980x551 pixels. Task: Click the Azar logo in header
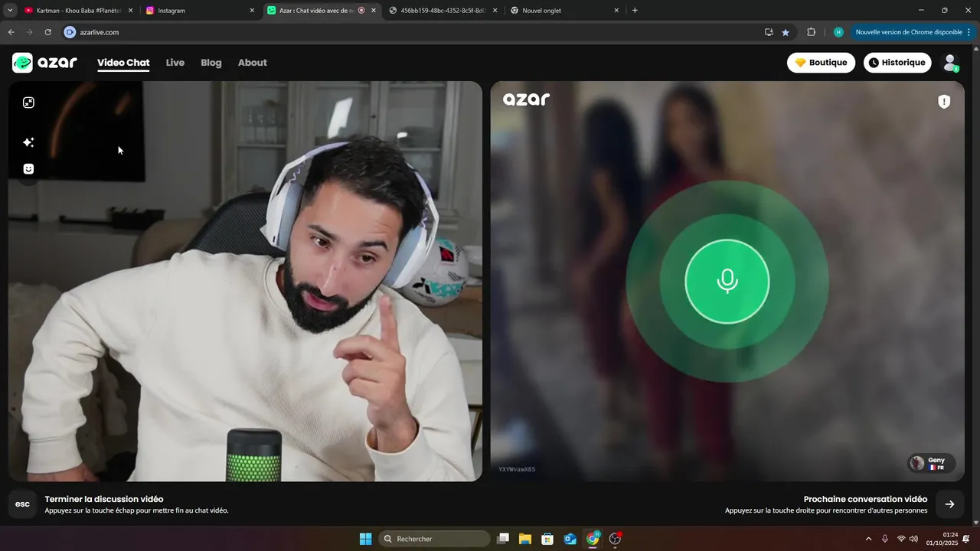pos(44,63)
